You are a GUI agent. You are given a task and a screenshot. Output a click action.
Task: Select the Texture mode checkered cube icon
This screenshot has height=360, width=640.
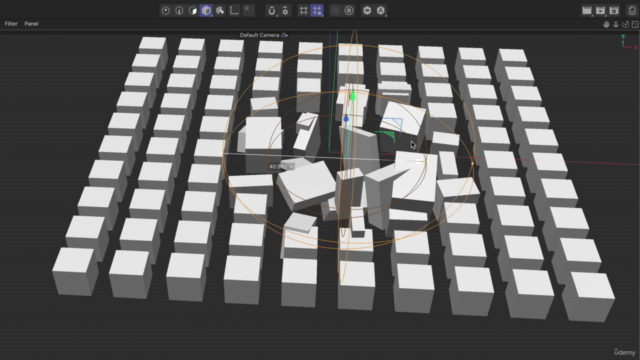[220, 11]
